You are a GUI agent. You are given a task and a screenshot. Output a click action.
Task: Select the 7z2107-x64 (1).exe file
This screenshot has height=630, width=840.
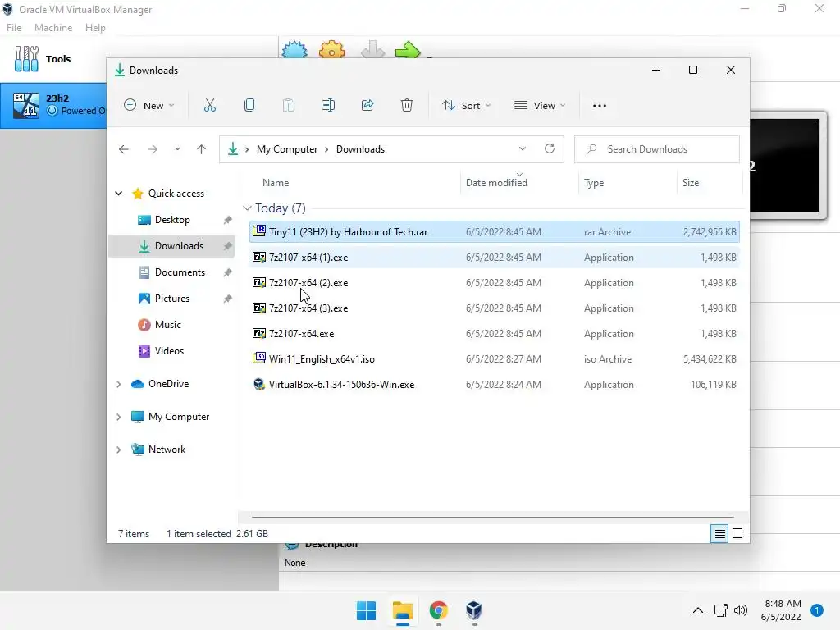495,257
